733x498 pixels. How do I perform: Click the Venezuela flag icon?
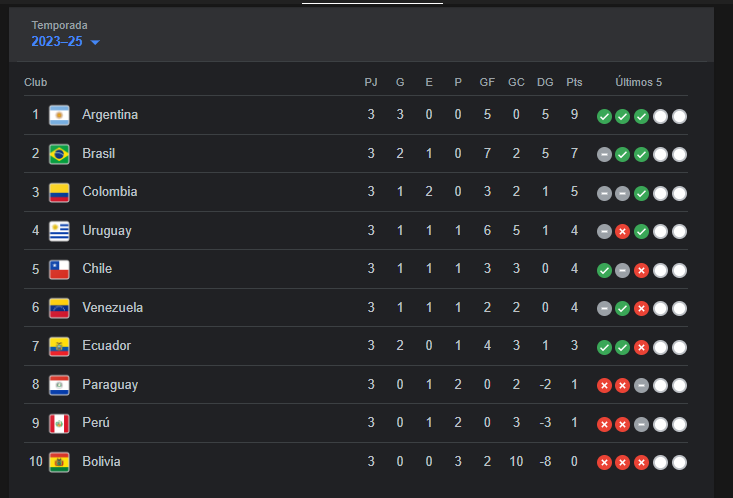point(59,308)
